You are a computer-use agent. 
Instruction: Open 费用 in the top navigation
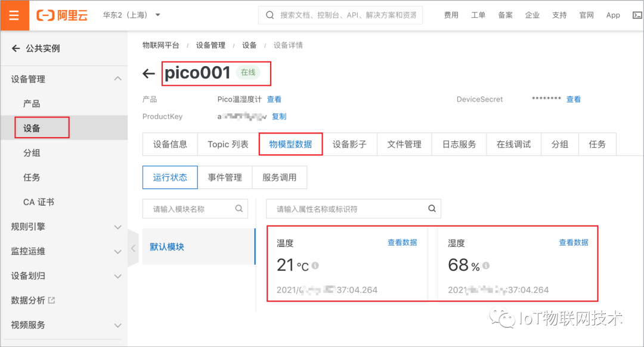point(451,15)
